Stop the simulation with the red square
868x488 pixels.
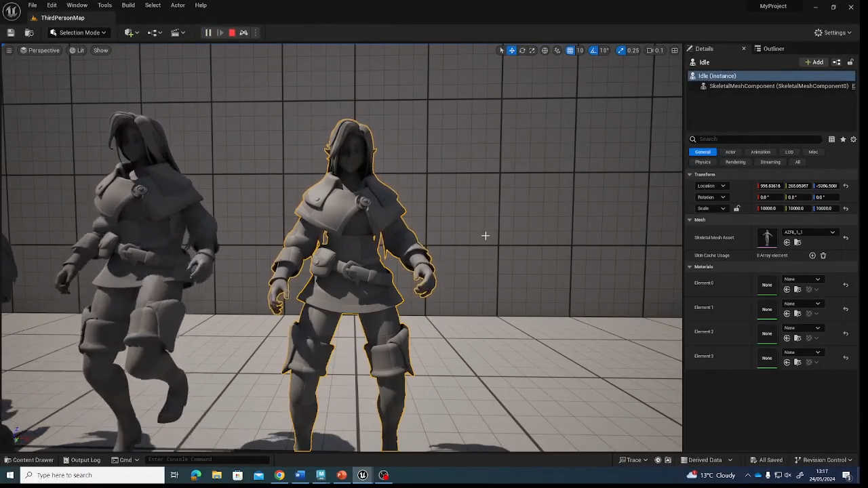pos(232,33)
